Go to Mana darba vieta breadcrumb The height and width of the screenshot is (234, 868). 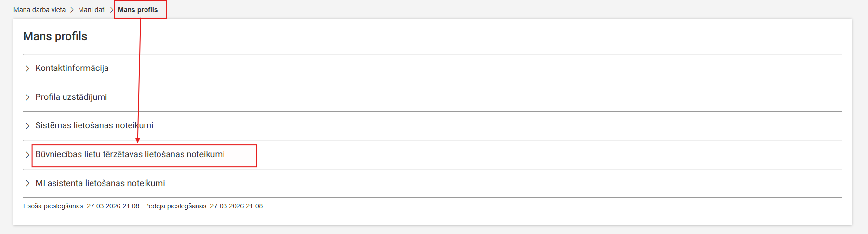point(39,10)
